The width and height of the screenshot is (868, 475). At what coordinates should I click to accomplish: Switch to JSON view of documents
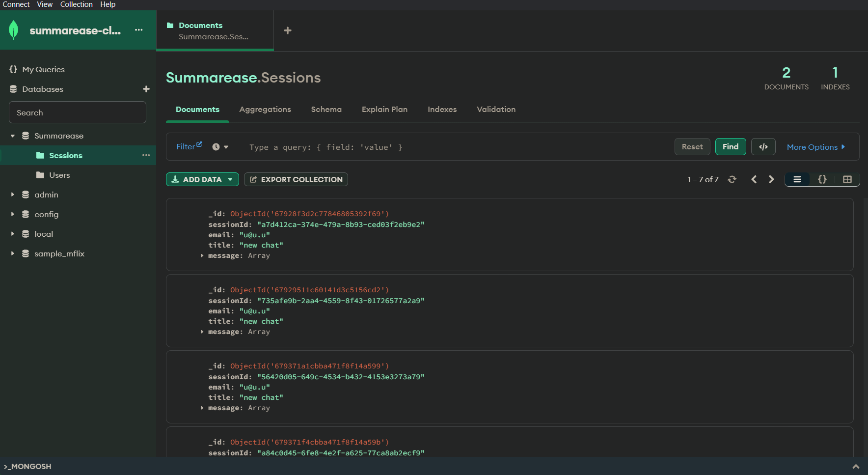(822, 179)
